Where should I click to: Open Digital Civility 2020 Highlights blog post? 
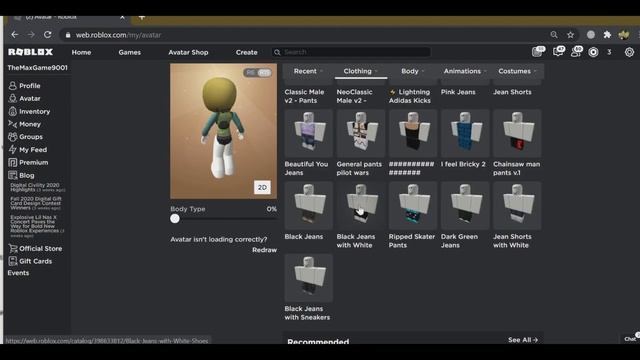click(x=37, y=187)
